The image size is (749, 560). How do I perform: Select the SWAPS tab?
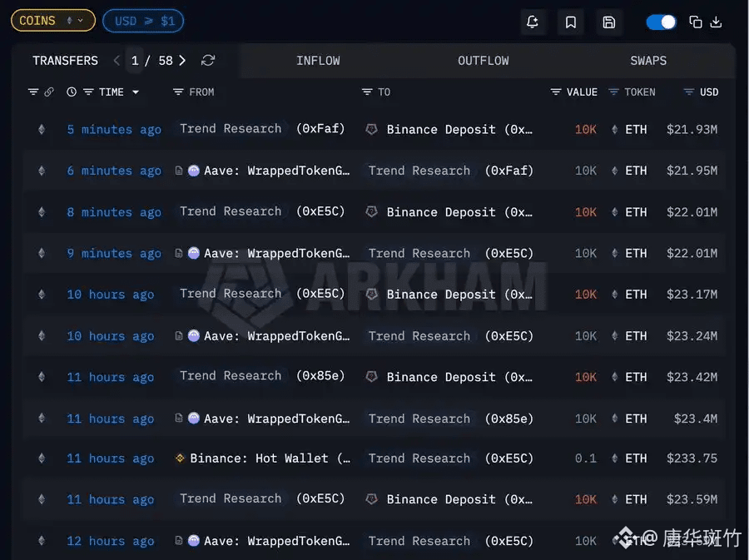(x=648, y=61)
